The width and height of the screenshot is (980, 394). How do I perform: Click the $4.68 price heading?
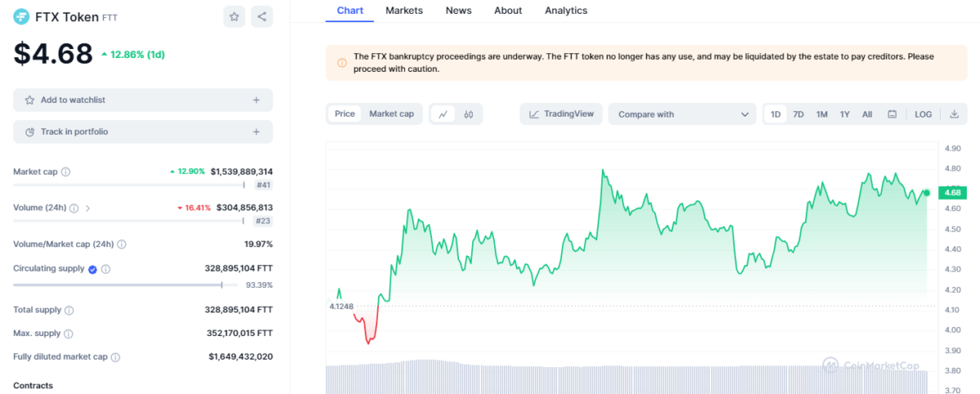53,54
